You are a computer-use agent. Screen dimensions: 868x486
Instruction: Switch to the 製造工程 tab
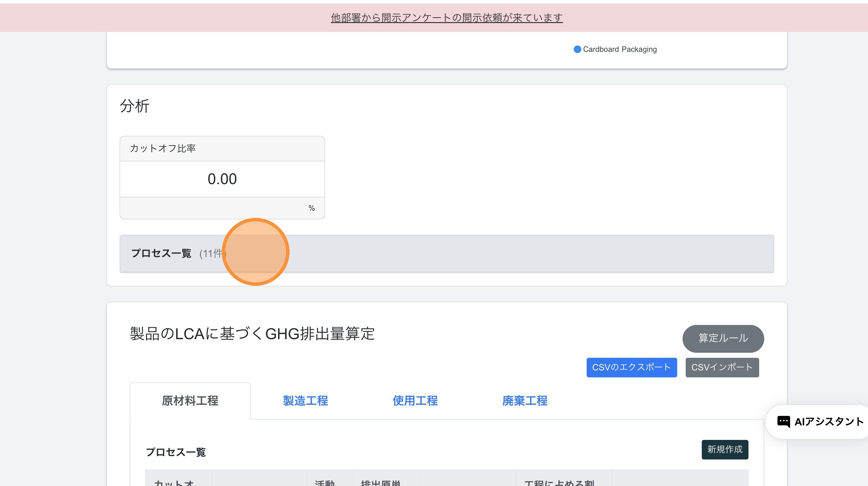305,401
